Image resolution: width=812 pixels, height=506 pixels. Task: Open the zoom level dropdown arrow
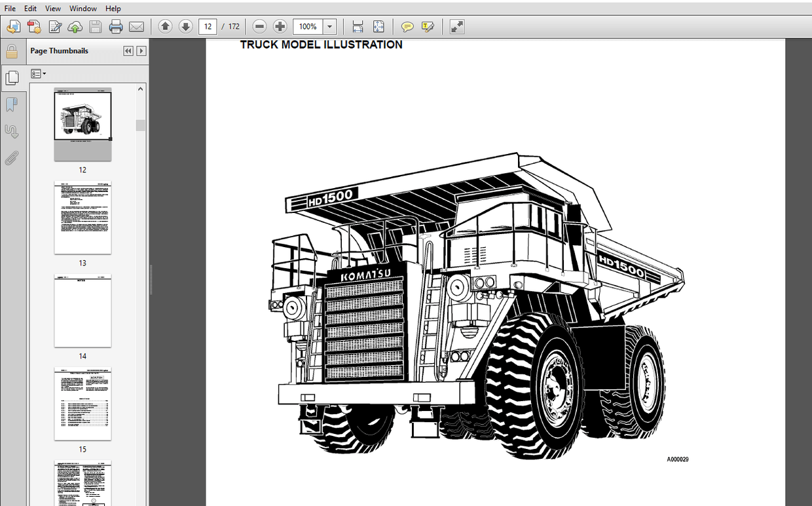(x=330, y=27)
